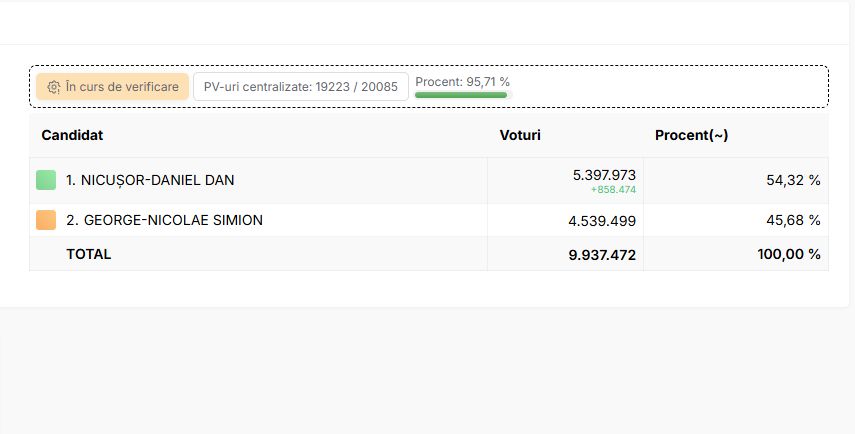Click the În curs de verificare status badge
Screen dimensions: 855x434
coord(112,87)
